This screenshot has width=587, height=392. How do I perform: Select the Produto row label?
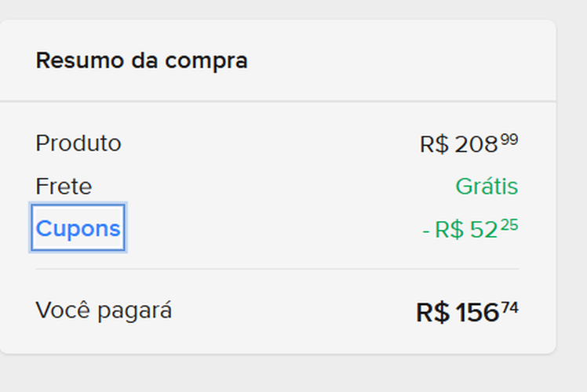pos(78,143)
